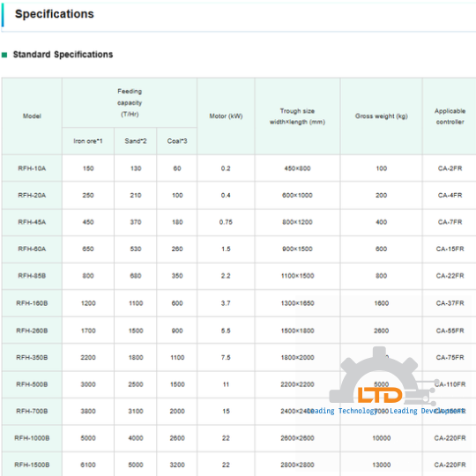Click coal value 180 for RFH-45A
476x476 pixels.
tap(177, 222)
